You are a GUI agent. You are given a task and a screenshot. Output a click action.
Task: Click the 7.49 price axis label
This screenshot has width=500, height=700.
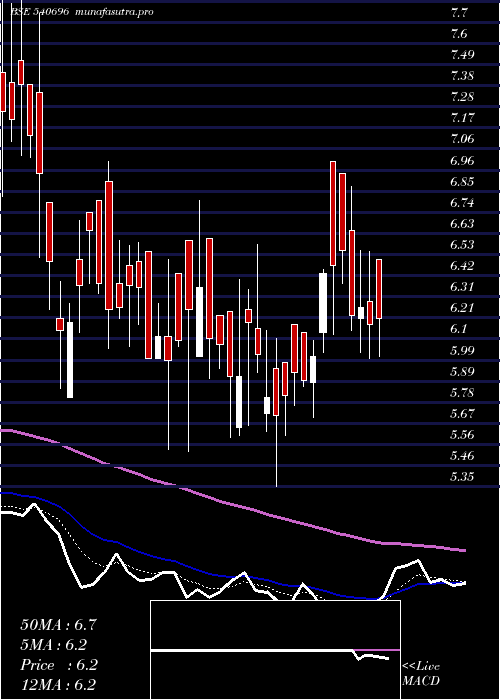[462, 54]
